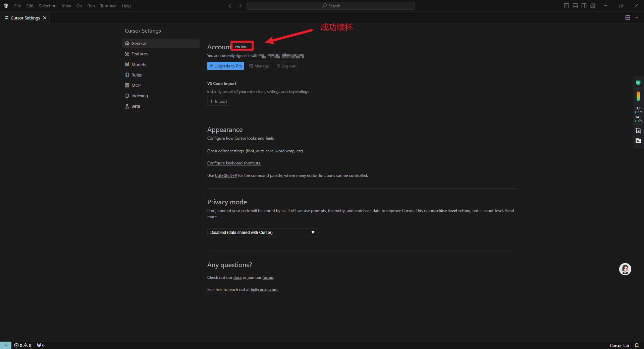Open settings gear in title bar
The image size is (644, 349).
pos(593,6)
